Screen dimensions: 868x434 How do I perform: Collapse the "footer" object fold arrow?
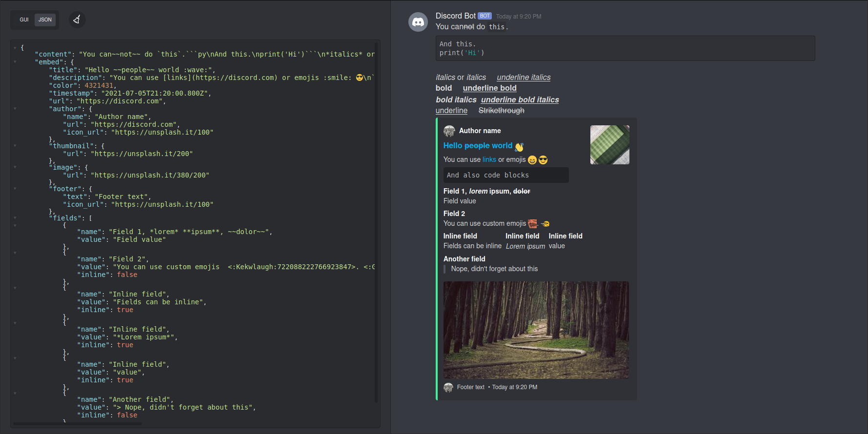15,189
